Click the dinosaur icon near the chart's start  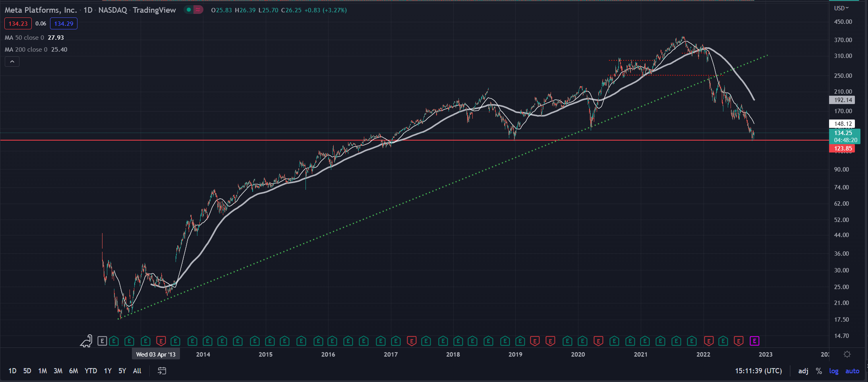tap(86, 341)
